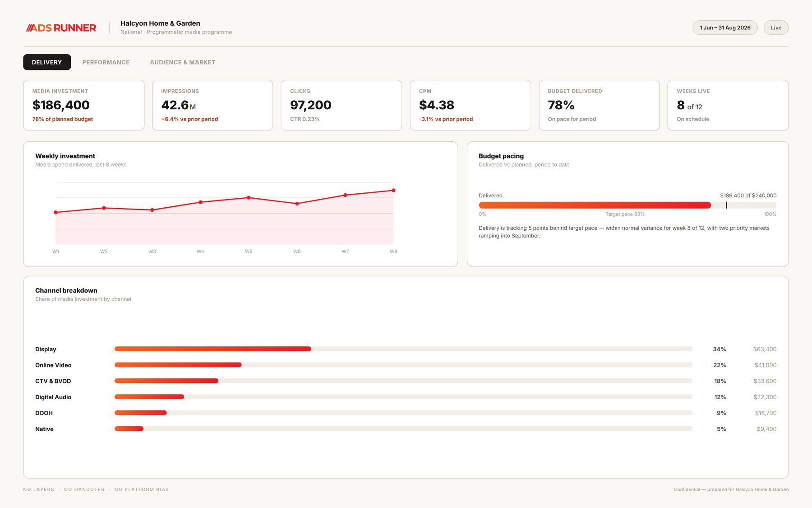Click the W4 data point on the chart
This screenshot has width=812, height=508.
(x=200, y=202)
